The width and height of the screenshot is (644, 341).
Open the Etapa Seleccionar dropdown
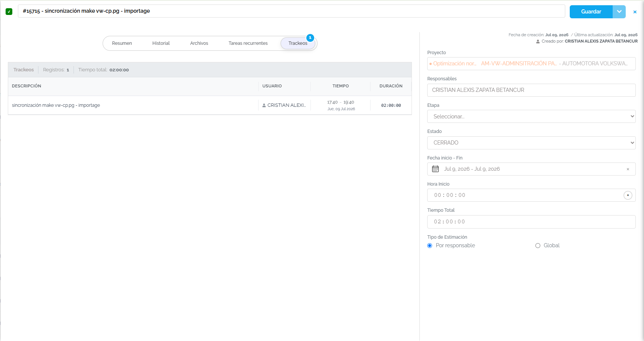click(x=531, y=117)
